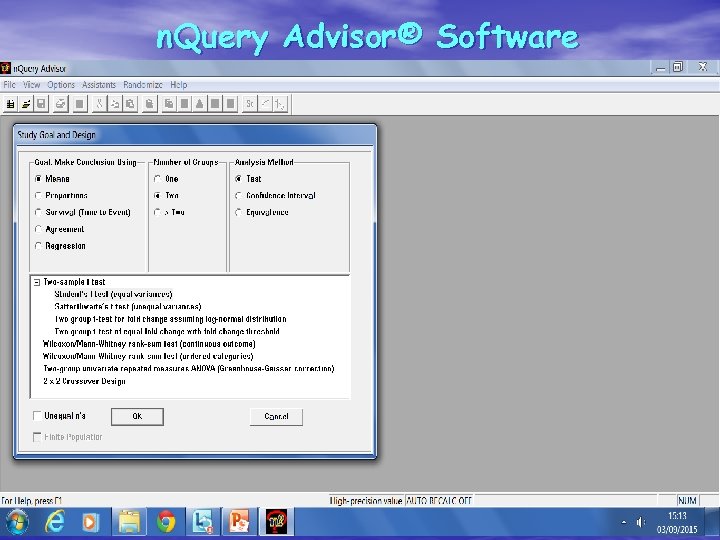Select Wilcoxon/Mann-Whitney test (ordered categories)
The width and height of the screenshot is (720, 540).
click(148, 356)
